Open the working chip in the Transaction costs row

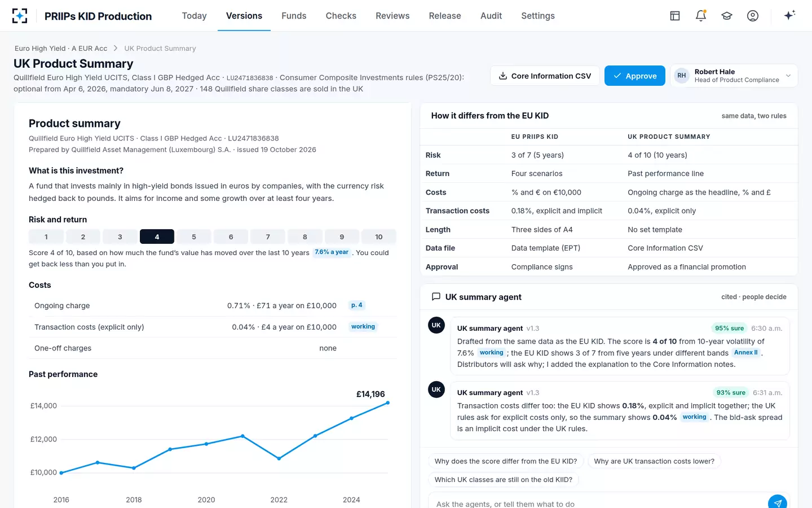click(x=363, y=327)
